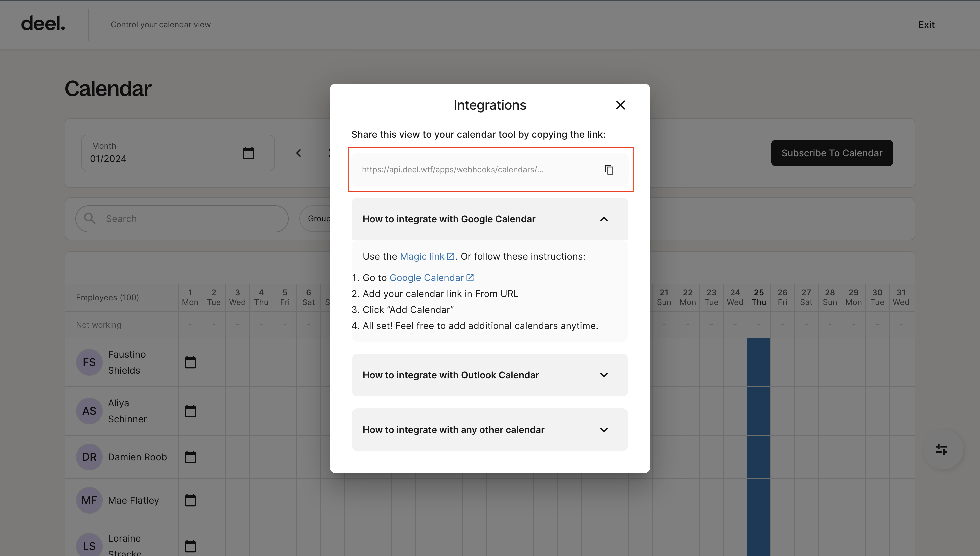
Task: Click Mae Flatley's name
Action: tap(133, 501)
